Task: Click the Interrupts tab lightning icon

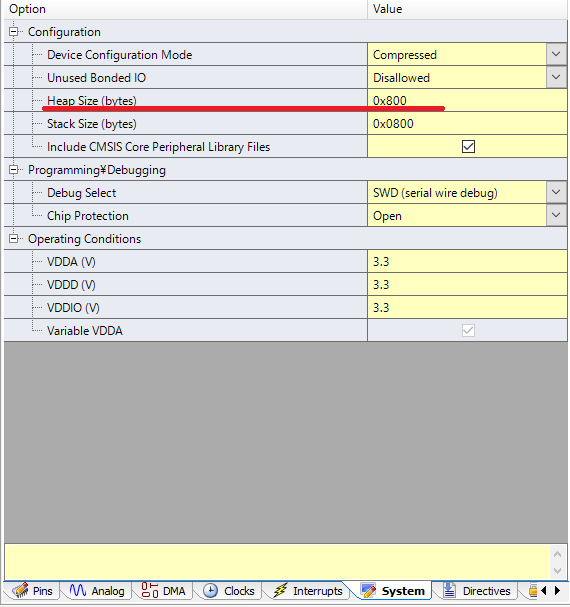Action: point(280,591)
